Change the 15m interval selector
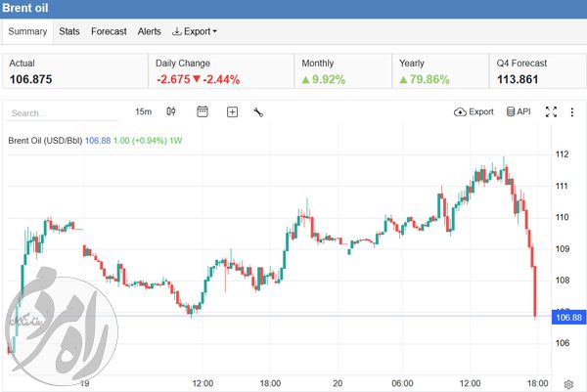 pyautogui.click(x=144, y=111)
